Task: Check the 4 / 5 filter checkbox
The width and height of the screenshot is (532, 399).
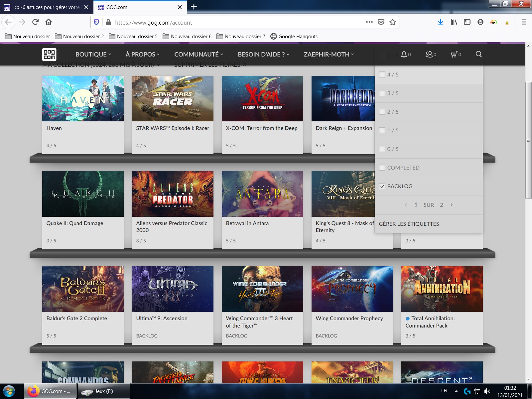Action: [382, 74]
